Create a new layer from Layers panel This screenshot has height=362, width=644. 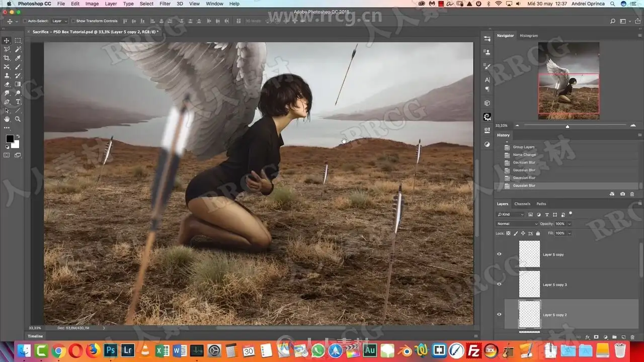click(623, 337)
